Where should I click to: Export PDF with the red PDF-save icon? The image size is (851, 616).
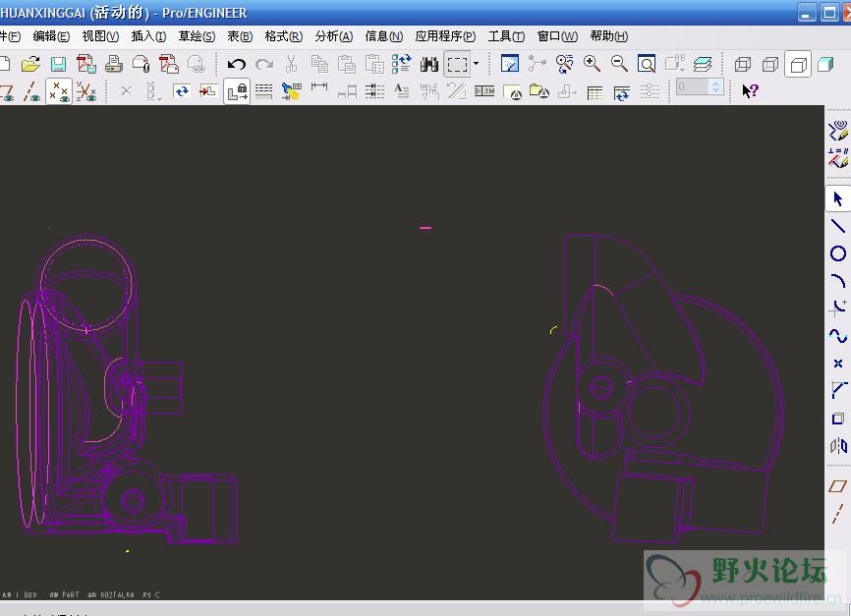(85, 64)
